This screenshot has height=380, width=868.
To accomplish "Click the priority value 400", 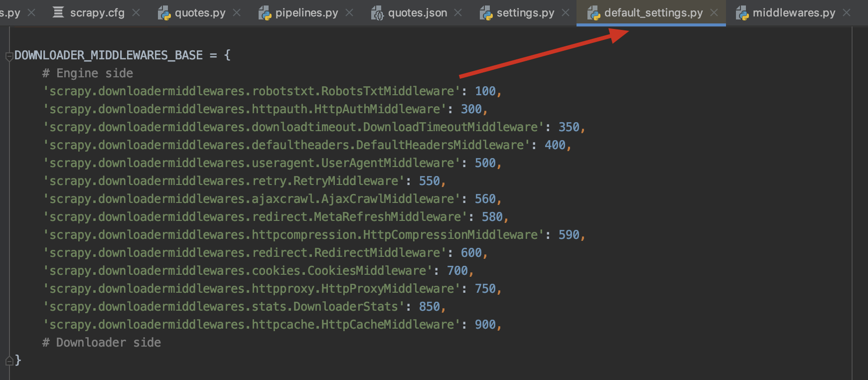I will tap(555, 145).
